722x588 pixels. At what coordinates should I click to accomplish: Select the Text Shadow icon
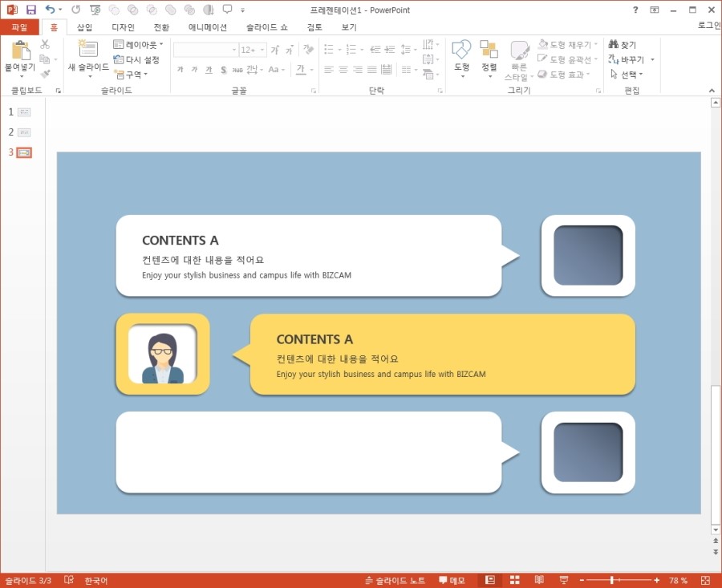(236, 69)
